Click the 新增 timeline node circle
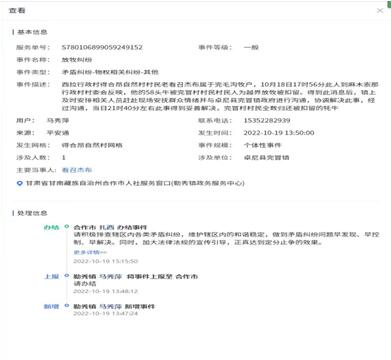 (x=67, y=305)
